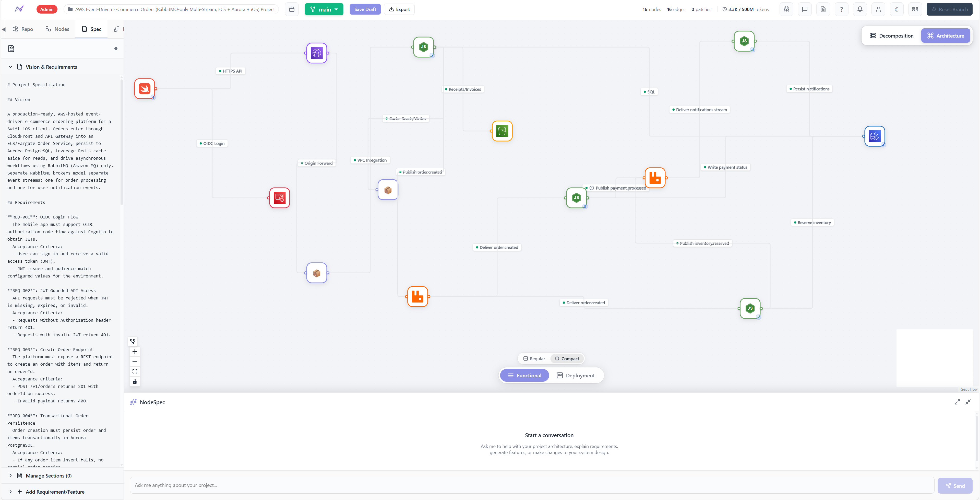Zoom in on the canvas
The image size is (980, 500).
coord(135,352)
